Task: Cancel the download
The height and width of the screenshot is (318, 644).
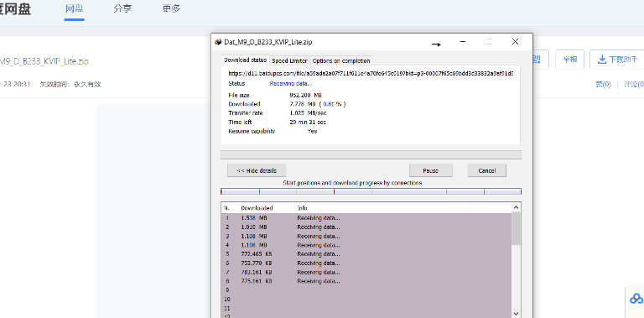Action: 486,170
